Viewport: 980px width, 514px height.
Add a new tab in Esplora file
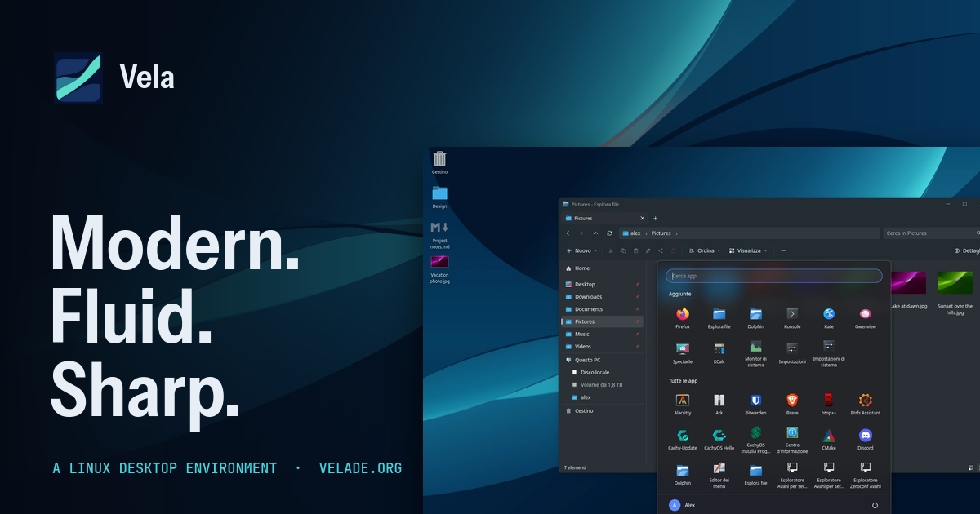point(655,219)
